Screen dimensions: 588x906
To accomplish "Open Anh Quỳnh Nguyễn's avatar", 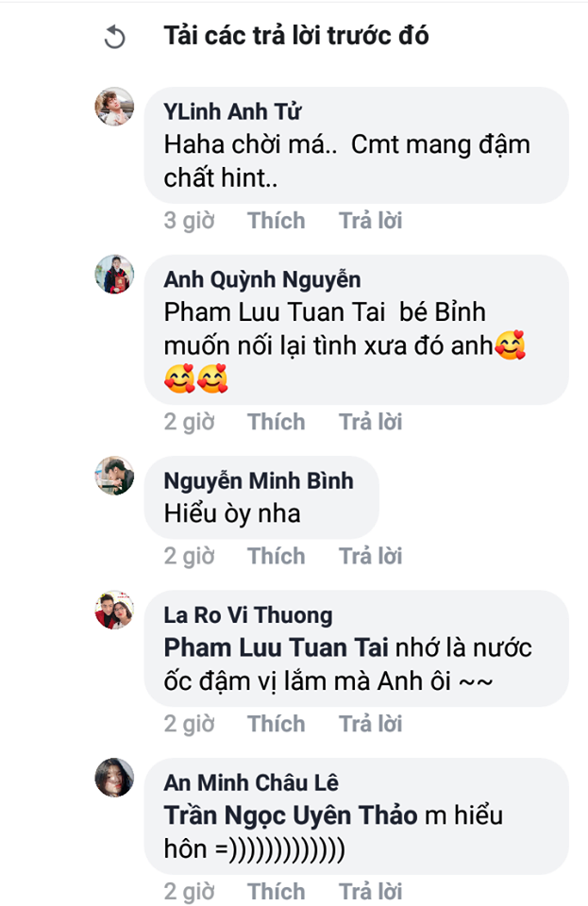I will (114, 274).
